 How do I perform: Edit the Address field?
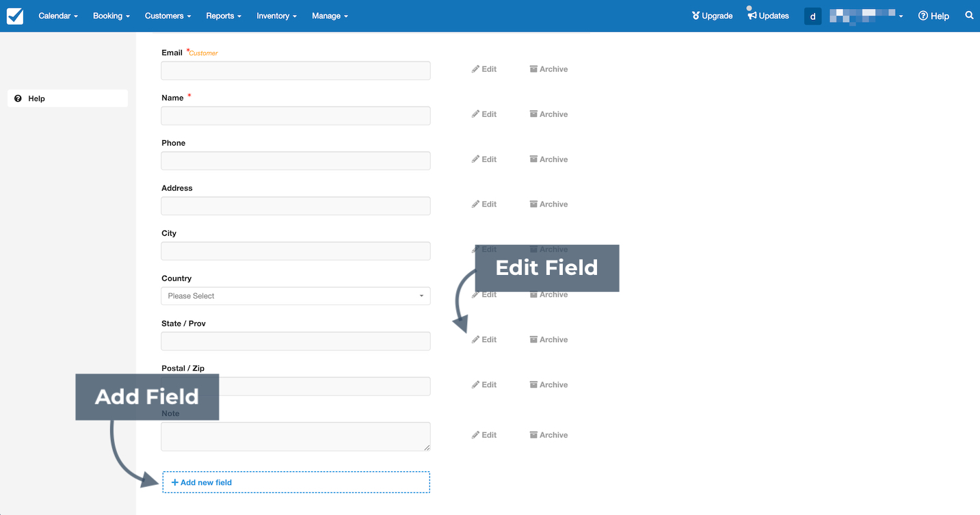pyautogui.click(x=484, y=204)
